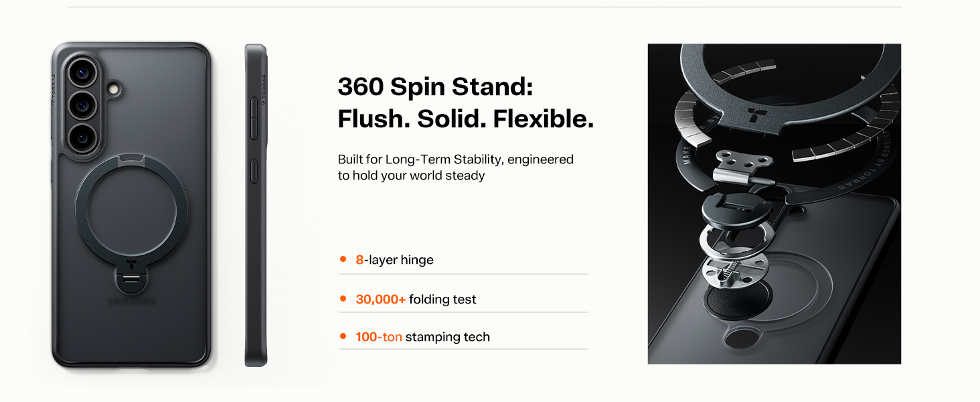Select the "100-ton stamping tech" feature text
The image size is (980, 402).
point(422,337)
